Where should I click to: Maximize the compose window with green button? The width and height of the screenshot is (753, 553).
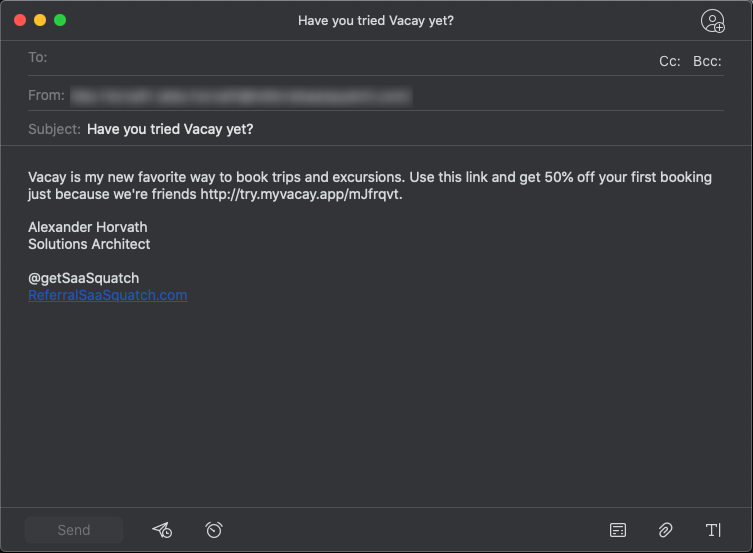pos(60,20)
